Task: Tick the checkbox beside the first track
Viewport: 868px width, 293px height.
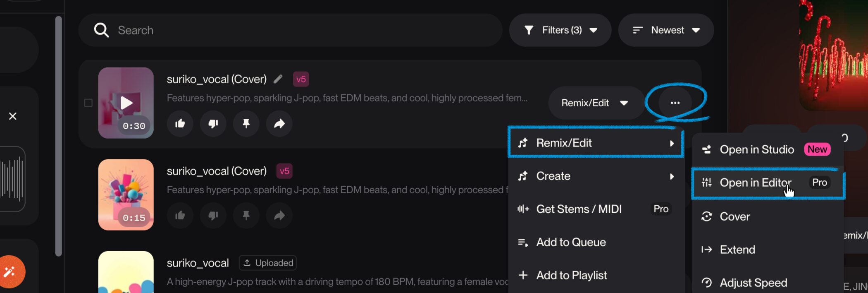Action: [88, 103]
